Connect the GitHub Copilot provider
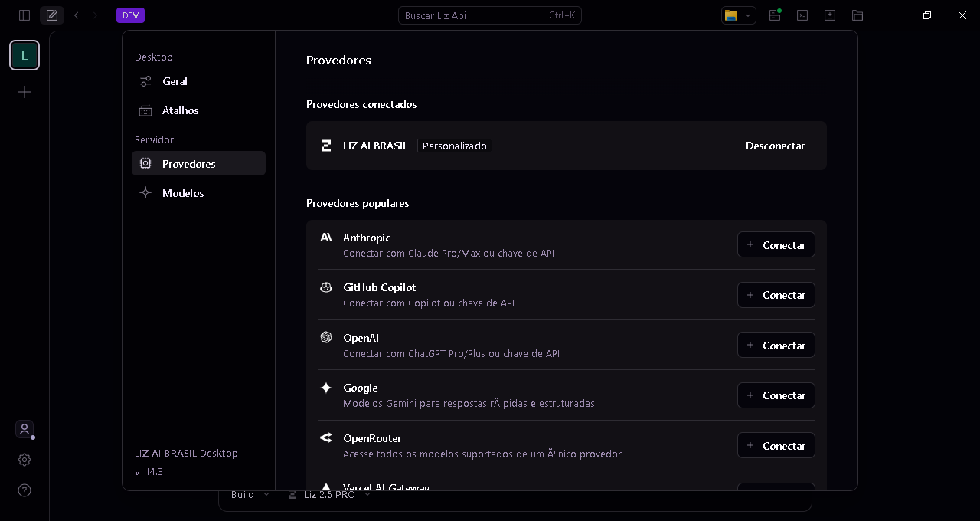The image size is (980, 521). pyautogui.click(x=776, y=295)
